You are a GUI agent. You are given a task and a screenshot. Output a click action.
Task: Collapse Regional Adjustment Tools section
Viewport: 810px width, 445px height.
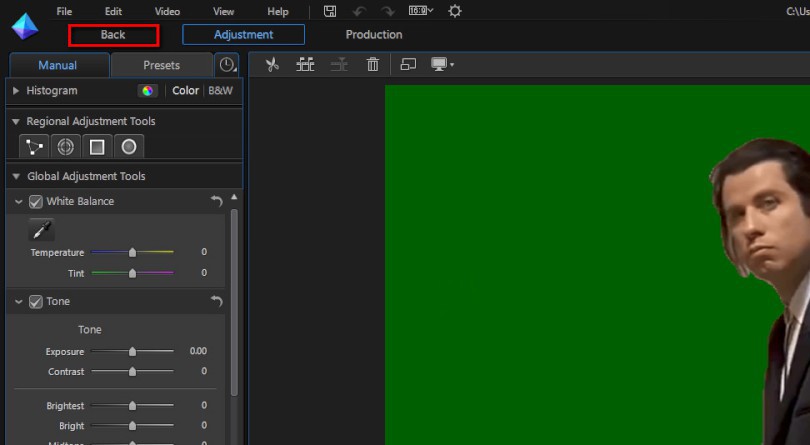point(16,121)
